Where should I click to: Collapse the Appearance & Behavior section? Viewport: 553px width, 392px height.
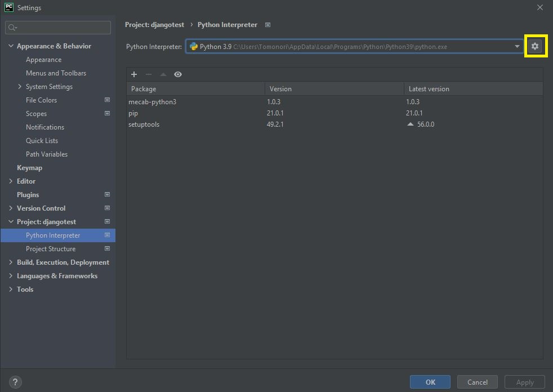coord(11,46)
